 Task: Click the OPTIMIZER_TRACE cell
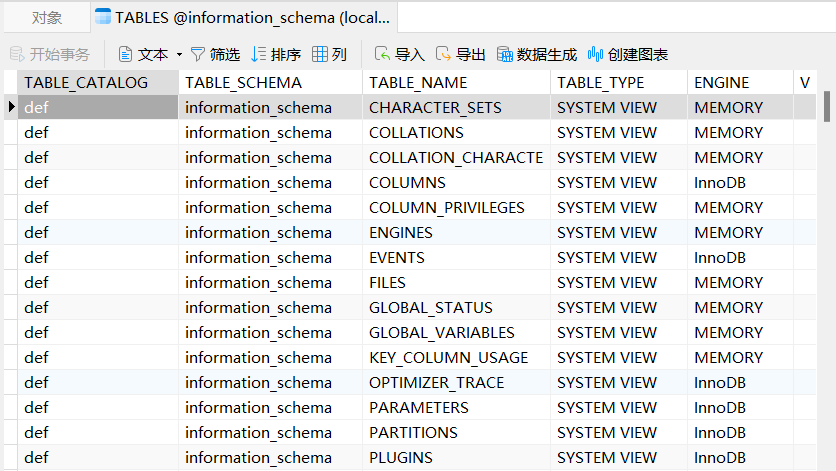pos(456,382)
